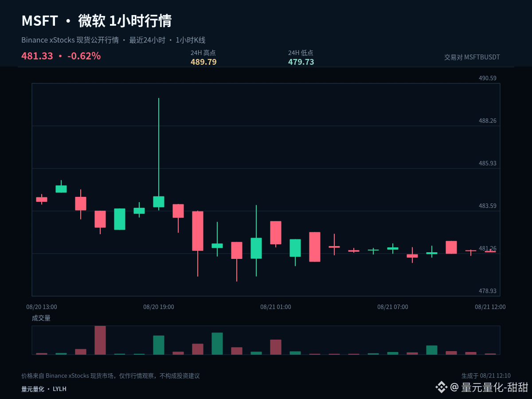Click the x-axis label "08/21 12:00"
This screenshot has width=532, height=399.
click(x=490, y=307)
